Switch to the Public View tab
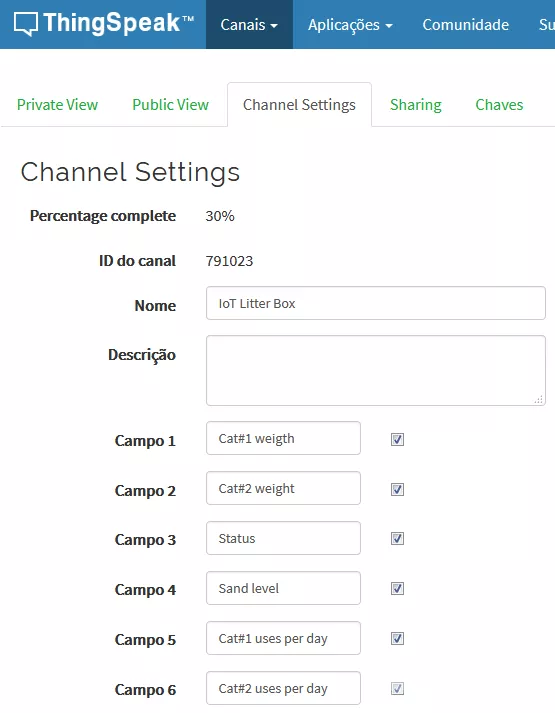Viewport: 555px width, 713px height. (170, 105)
